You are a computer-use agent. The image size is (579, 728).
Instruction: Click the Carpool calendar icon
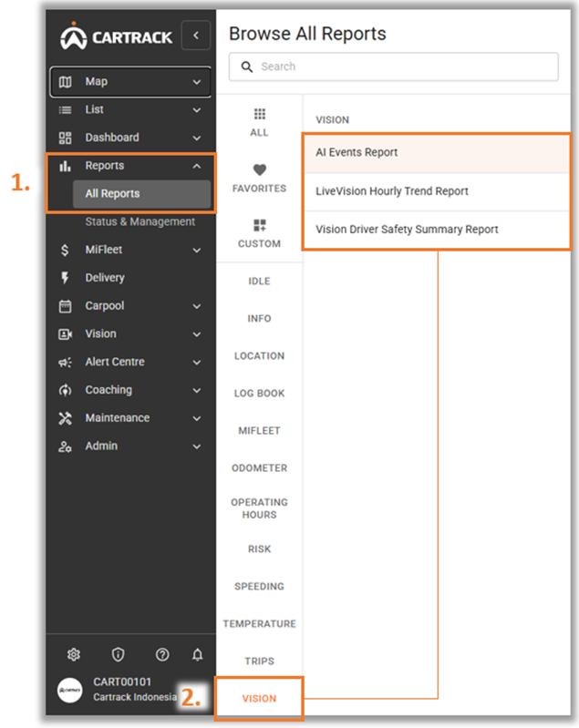pyautogui.click(x=65, y=306)
